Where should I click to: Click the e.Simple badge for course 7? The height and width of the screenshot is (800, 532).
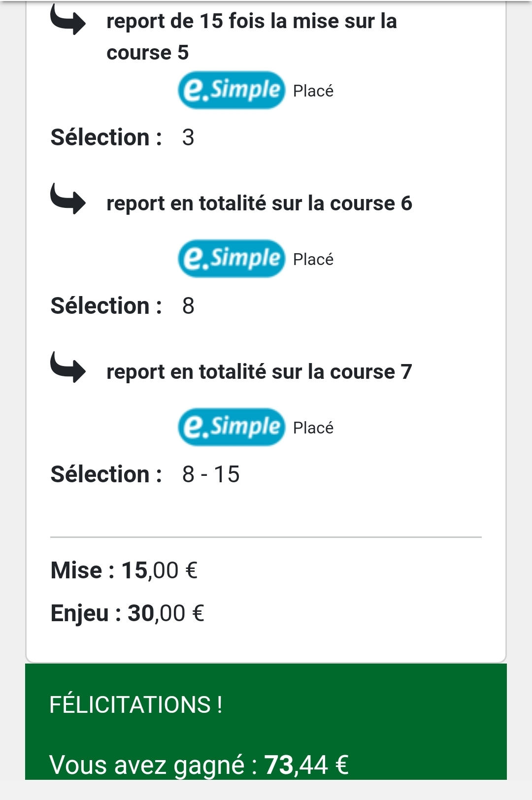(x=232, y=427)
